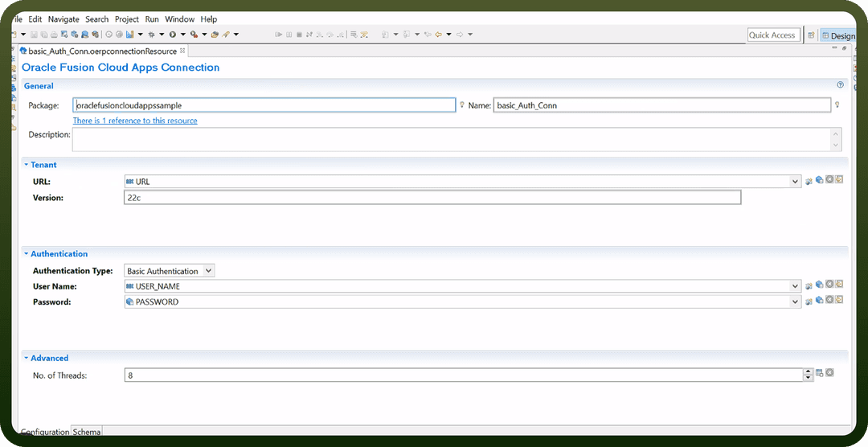Image resolution: width=868 pixels, height=447 pixels.
Task: Increase No. of Threads with the up spinner
Action: [809, 371]
